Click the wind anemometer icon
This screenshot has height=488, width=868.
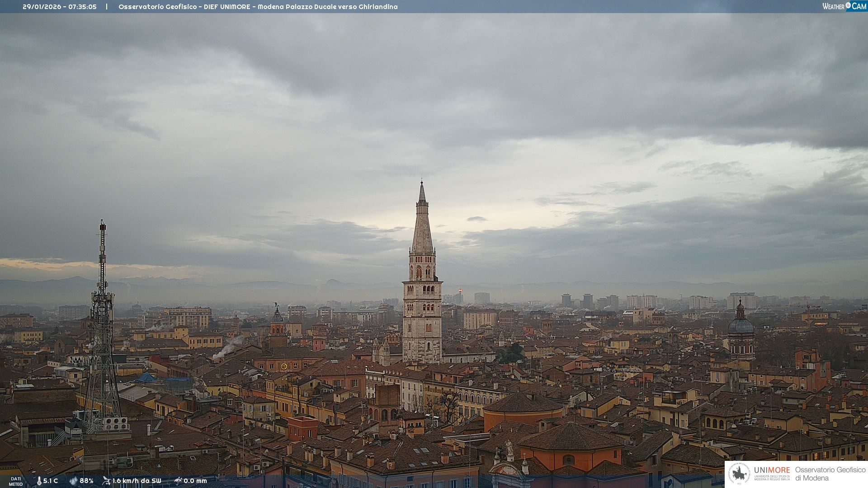click(x=106, y=481)
